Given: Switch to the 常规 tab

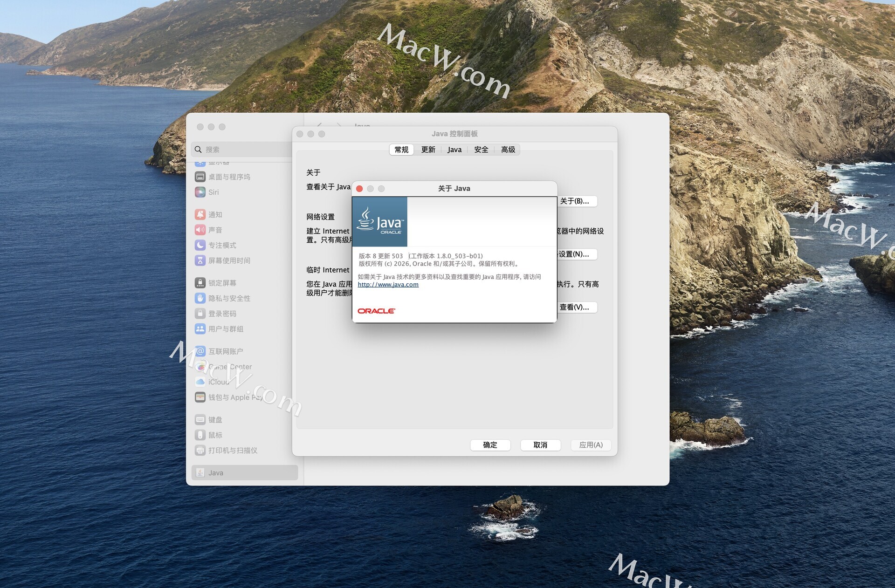Looking at the screenshot, I should click(401, 150).
